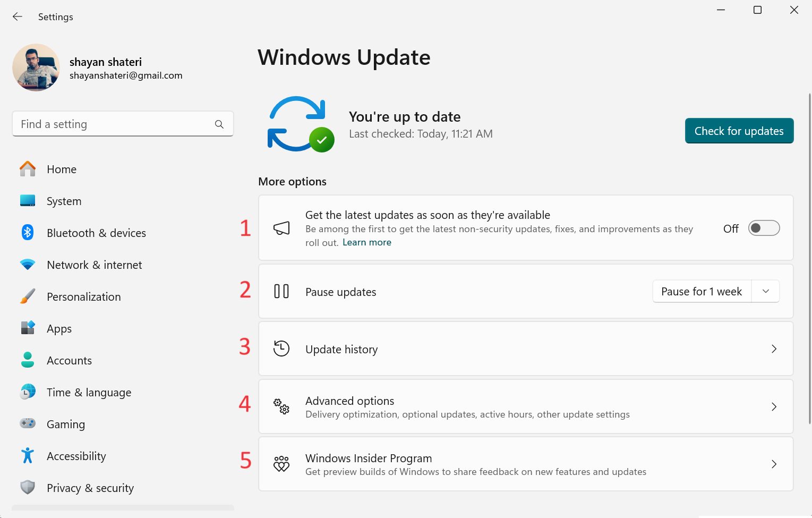Click the search magnifier icon
Image resolution: width=812 pixels, height=518 pixels.
click(x=219, y=124)
